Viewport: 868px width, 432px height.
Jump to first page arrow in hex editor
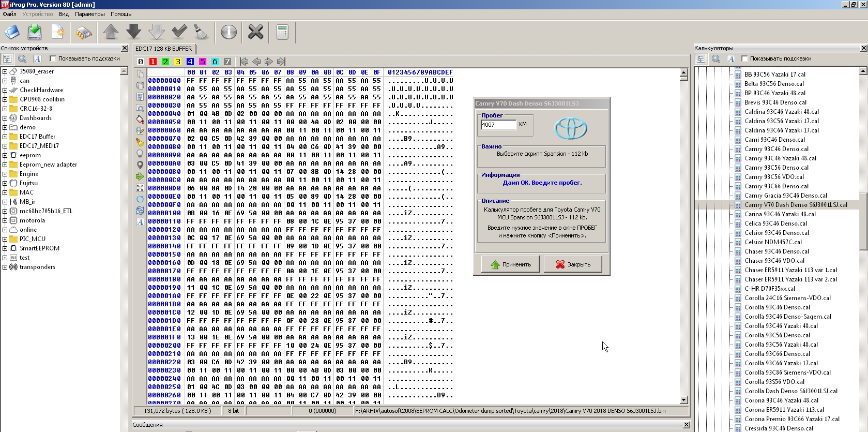click(244, 62)
